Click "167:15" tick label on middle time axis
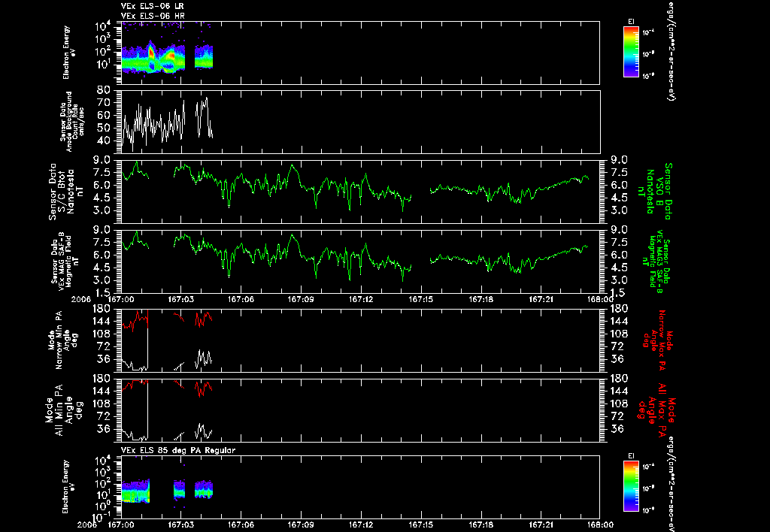 [x=421, y=299]
